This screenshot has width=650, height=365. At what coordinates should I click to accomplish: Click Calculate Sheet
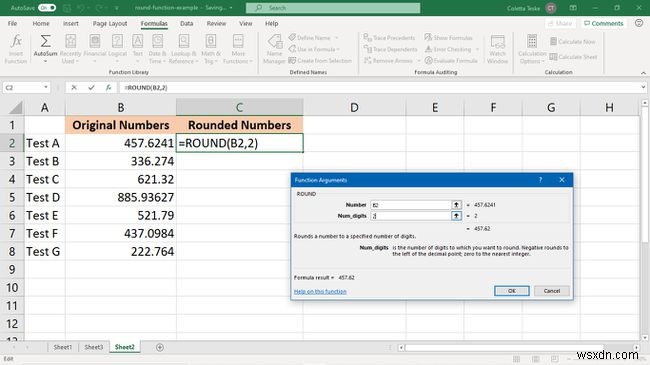tap(573, 57)
